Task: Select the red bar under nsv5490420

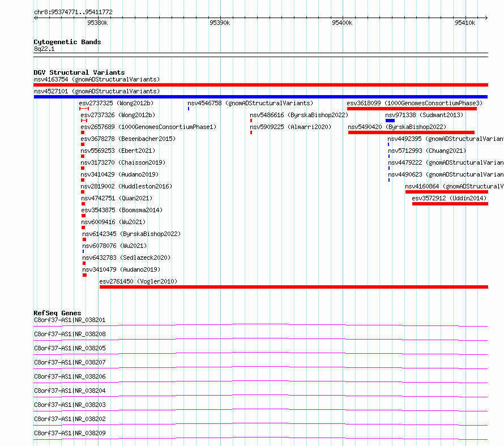Action: [412, 132]
